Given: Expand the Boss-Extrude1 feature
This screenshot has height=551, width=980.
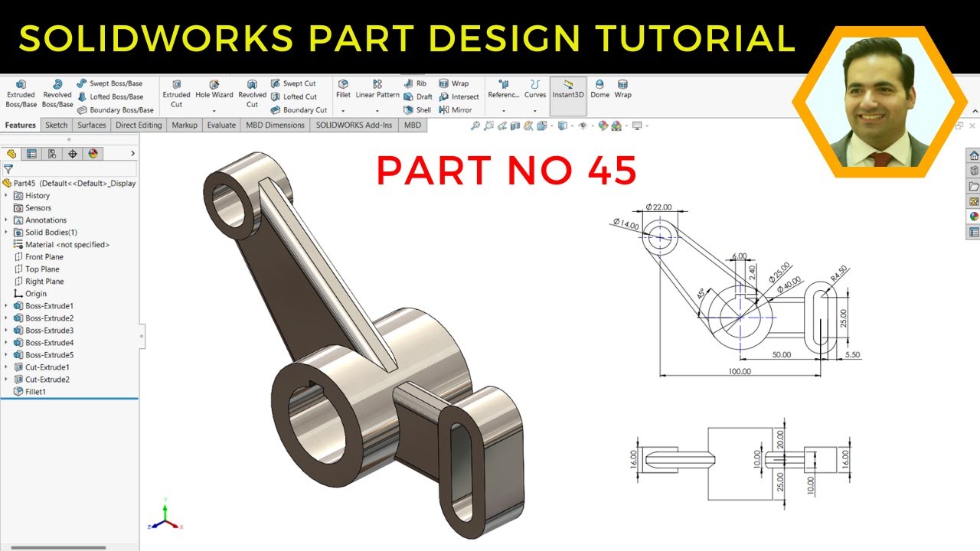Looking at the screenshot, I should click(6, 306).
